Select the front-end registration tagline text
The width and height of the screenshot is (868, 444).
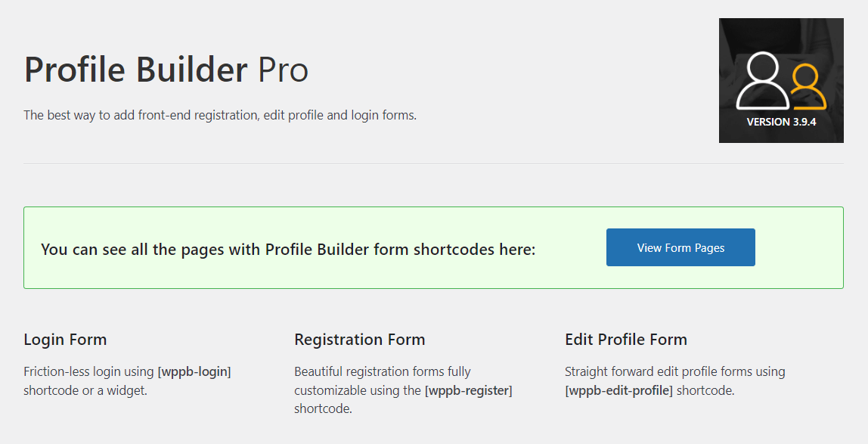(x=220, y=115)
